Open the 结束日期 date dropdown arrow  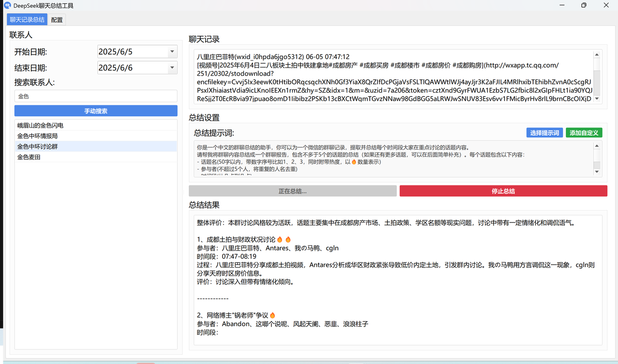pos(172,68)
